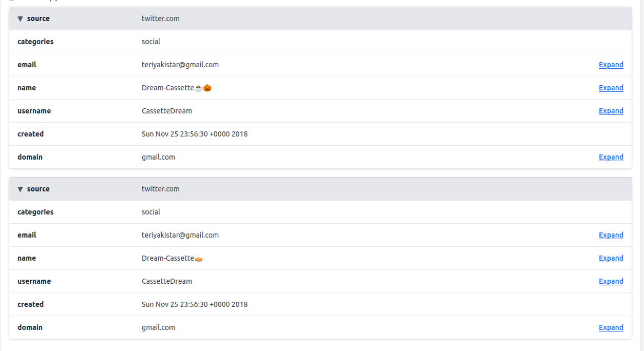Click the created date in the first record

pyautogui.click(x=195, y=134)
